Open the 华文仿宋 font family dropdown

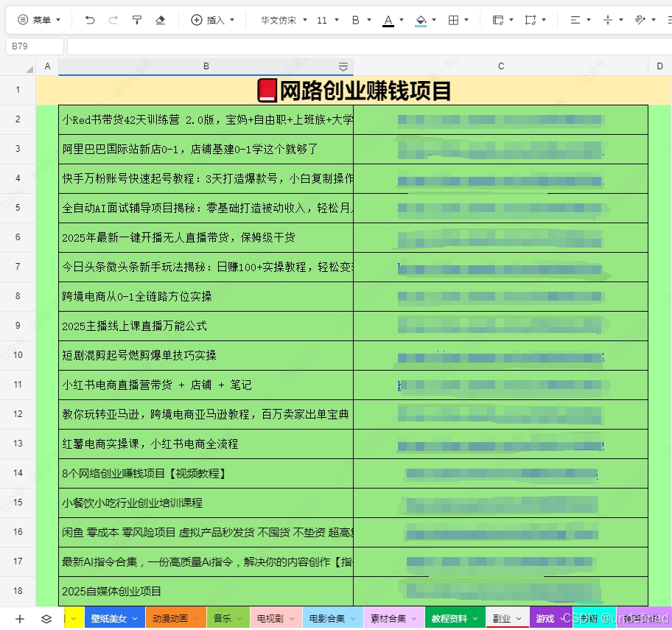click(284, 20)
